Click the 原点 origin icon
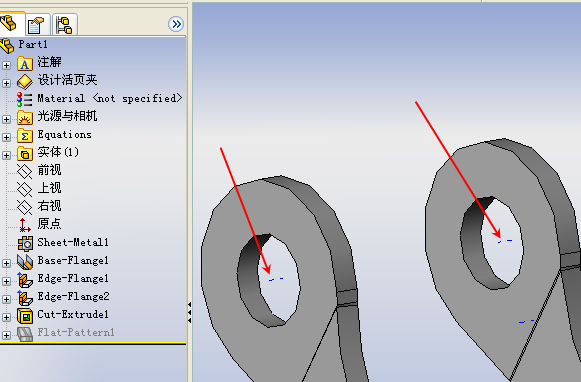581x382 pixels. pos(25,225)
